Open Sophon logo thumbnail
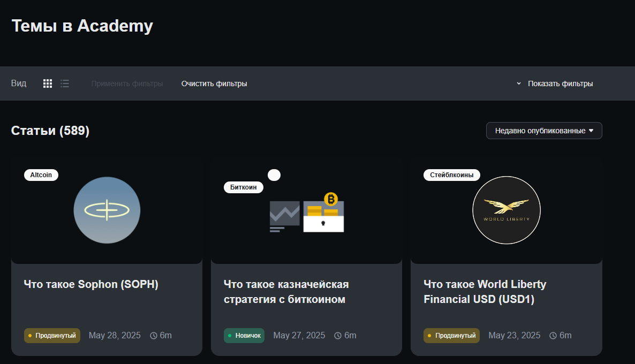Screen dimensions: 635x364 107,210
